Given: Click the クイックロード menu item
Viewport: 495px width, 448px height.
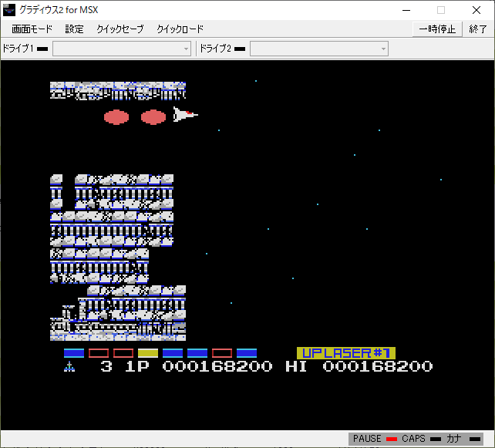Looking at the screenshot, I should 180,29.
